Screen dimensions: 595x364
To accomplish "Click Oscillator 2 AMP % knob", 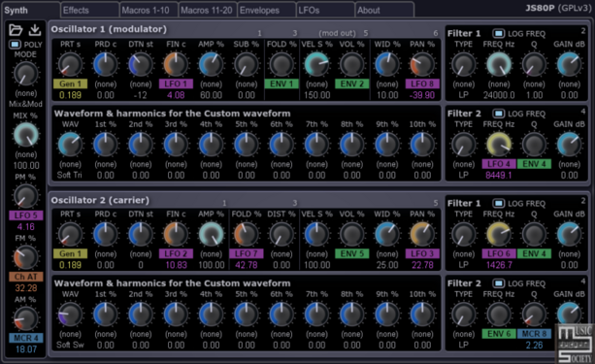I will point(211,234).
